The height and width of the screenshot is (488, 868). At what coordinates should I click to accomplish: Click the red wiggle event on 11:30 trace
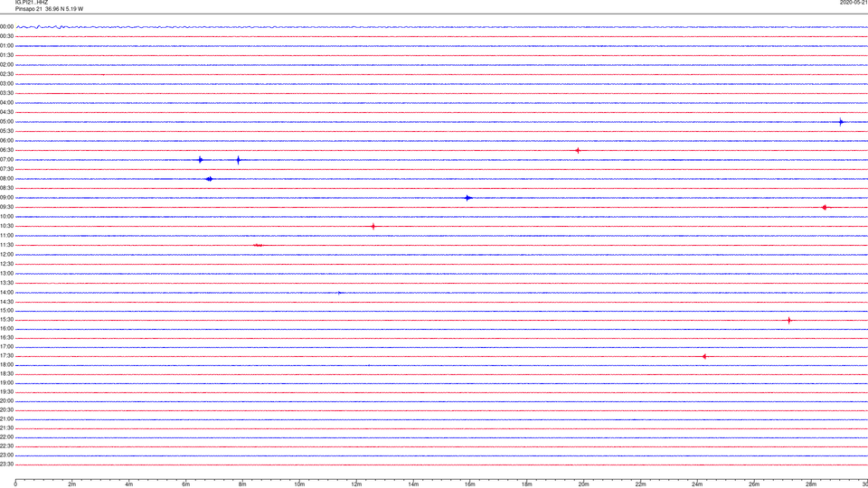(x=259, y=245)
